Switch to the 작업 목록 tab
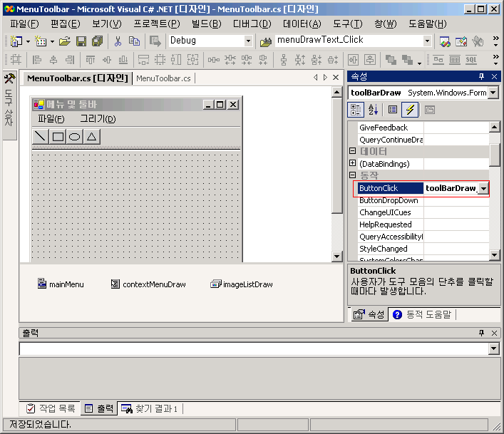 pos(51,408)
